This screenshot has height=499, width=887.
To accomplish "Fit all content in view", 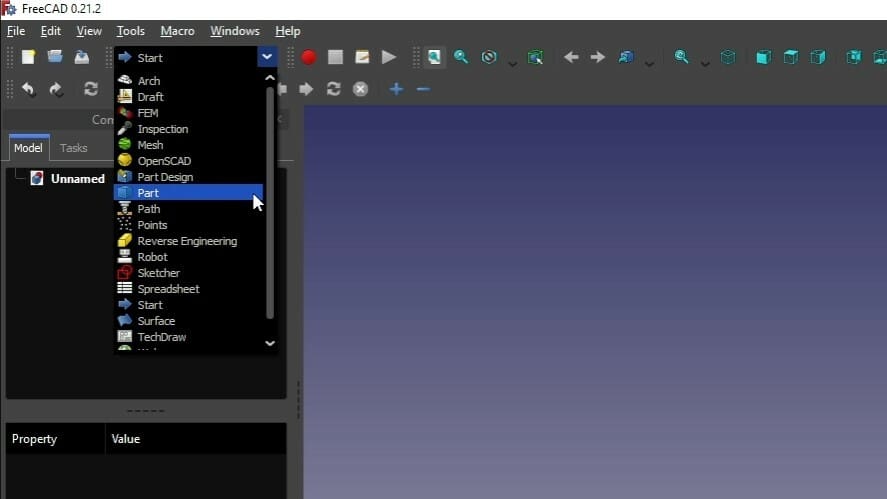I will click(434, 57).
